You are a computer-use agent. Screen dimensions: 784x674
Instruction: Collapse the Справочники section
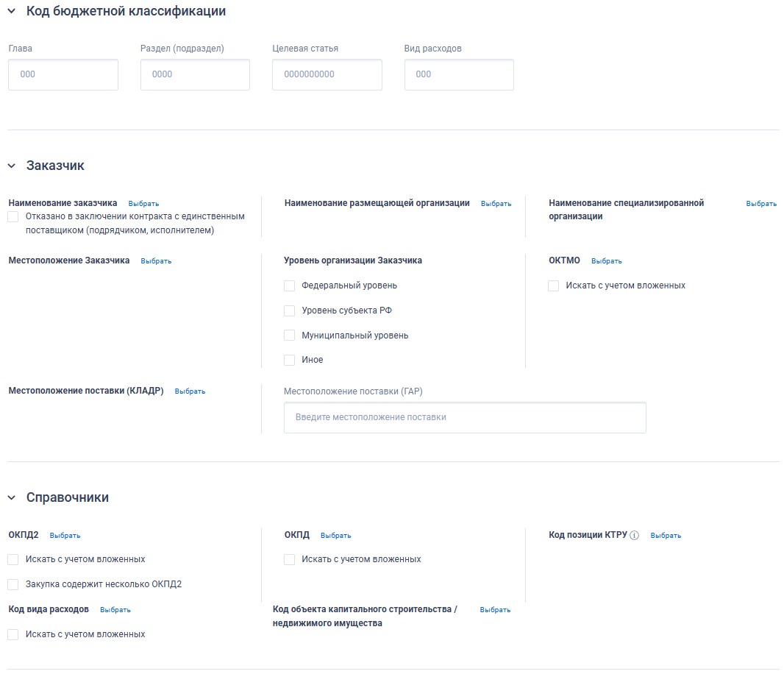click(x=12, y=497)
